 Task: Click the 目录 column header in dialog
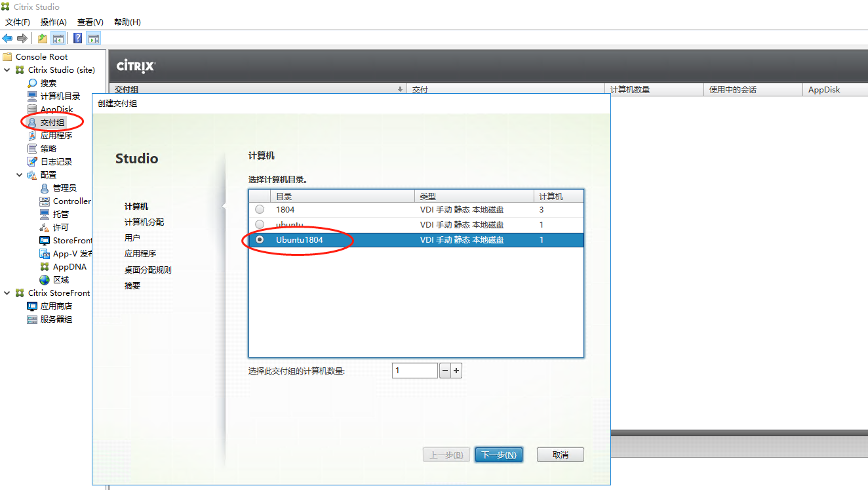343,196
